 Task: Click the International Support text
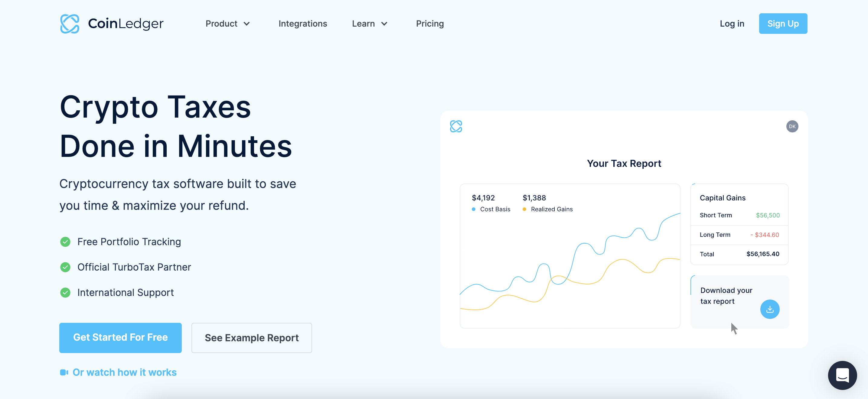click(x=125, y=293)
